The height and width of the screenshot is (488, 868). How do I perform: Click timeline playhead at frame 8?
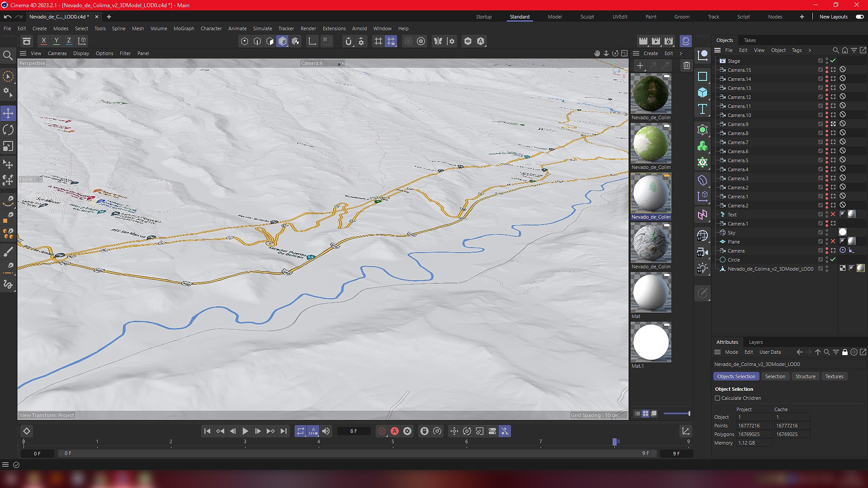coord(614,441)
